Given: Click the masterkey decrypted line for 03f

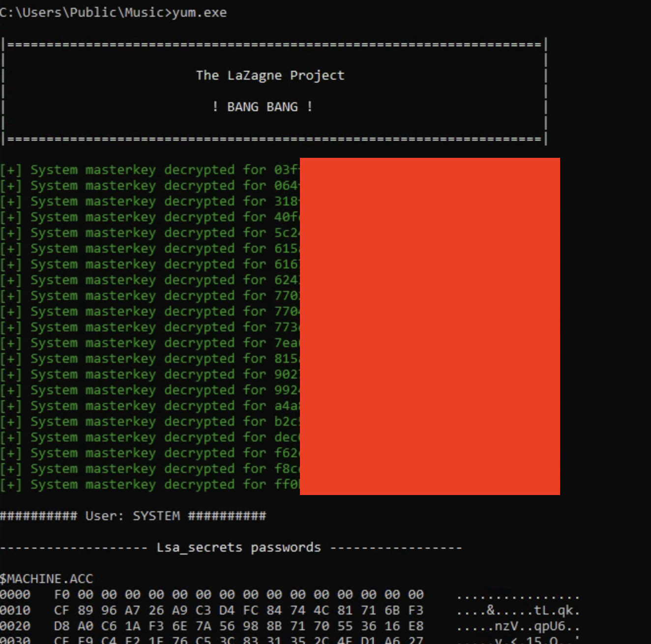Looking at the screenshot, I should [x=149, y=170].
